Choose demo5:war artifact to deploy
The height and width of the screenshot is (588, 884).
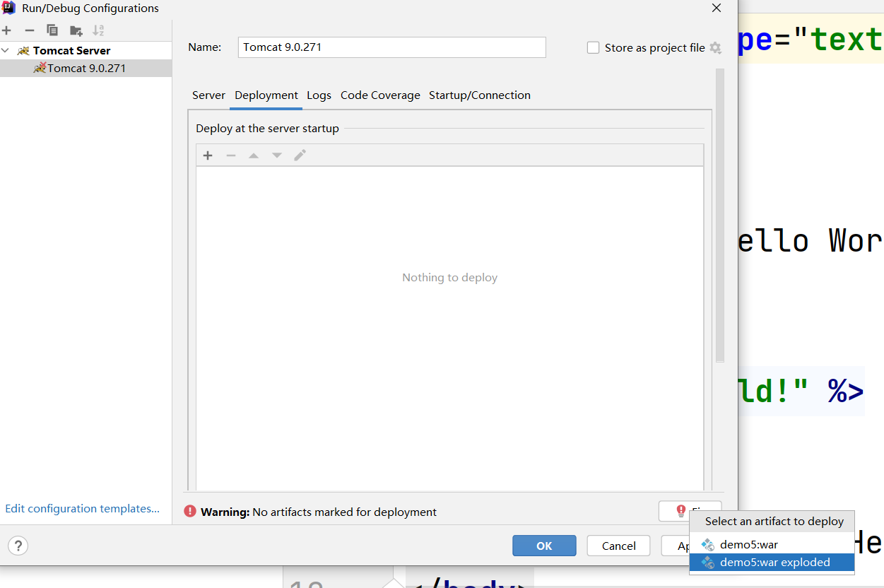click(772, 545)
